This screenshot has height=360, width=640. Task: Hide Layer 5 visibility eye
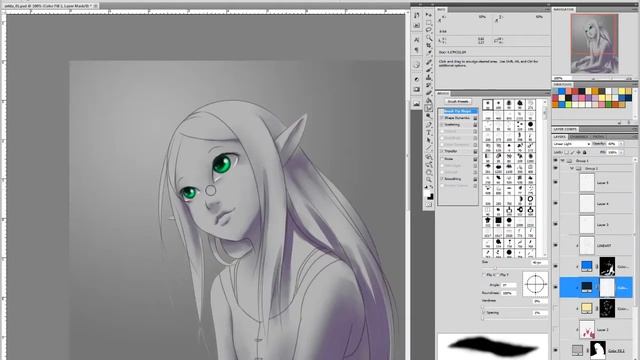pos(556,182)
